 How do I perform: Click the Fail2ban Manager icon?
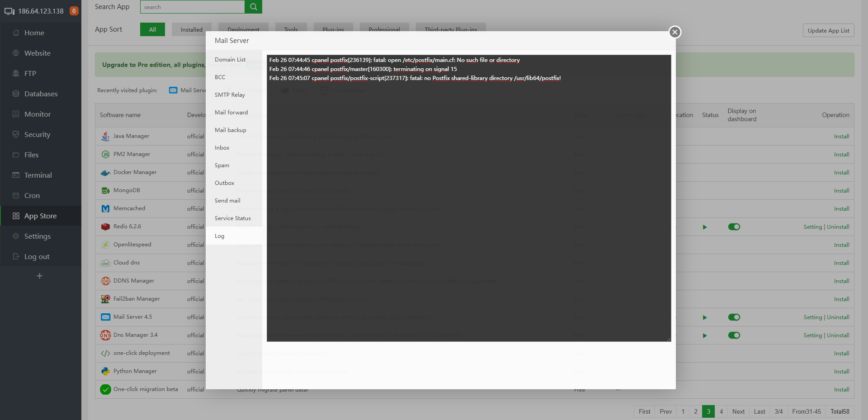coord(105,299)
